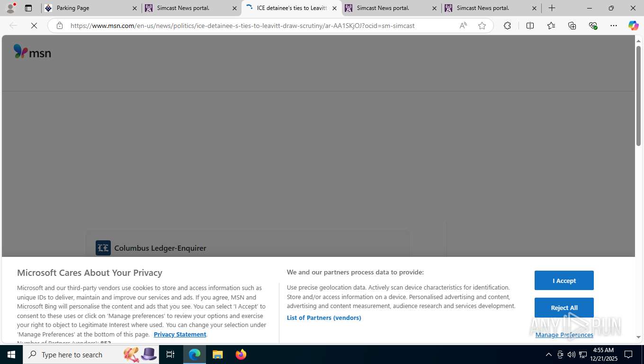The width and height of the screenshot is (644, 364).
Task: Click the Meet Now camera tray icon
Action: [x=560, y=355]
